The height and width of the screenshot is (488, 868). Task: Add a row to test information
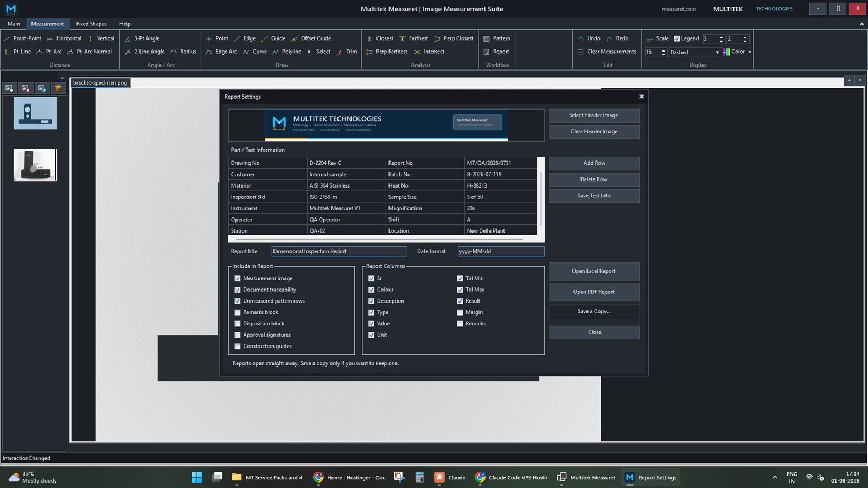pyautogui.click(x=594, y=163)
